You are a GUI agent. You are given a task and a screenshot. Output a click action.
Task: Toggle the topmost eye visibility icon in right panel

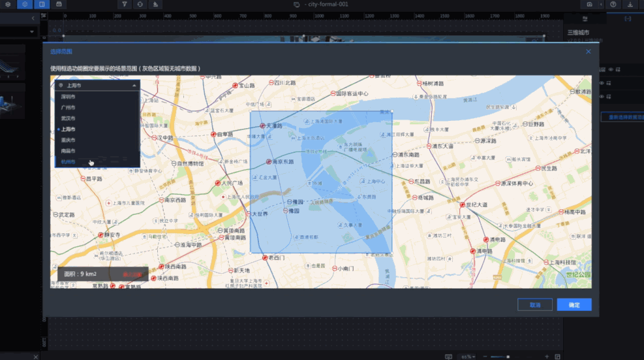(611, 69)
